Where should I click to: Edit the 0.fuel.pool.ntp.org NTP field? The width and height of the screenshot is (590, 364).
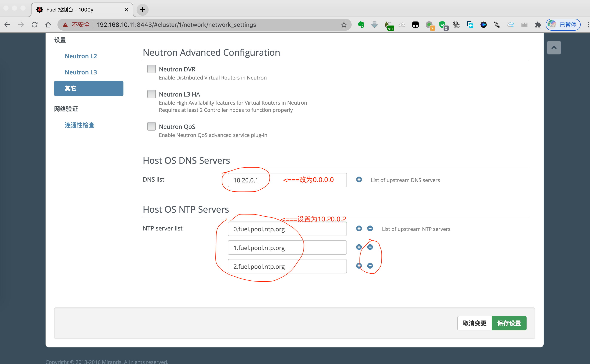point(287,229)
